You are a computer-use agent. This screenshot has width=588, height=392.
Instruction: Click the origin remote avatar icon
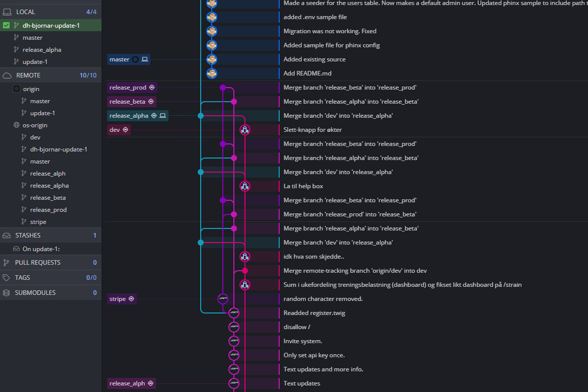tap(17, 89)
